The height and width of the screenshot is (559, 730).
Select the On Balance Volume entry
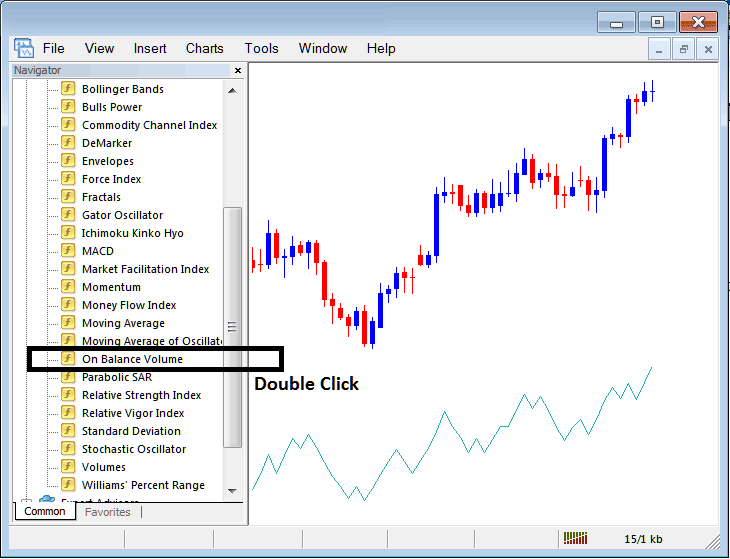point(132,359)
